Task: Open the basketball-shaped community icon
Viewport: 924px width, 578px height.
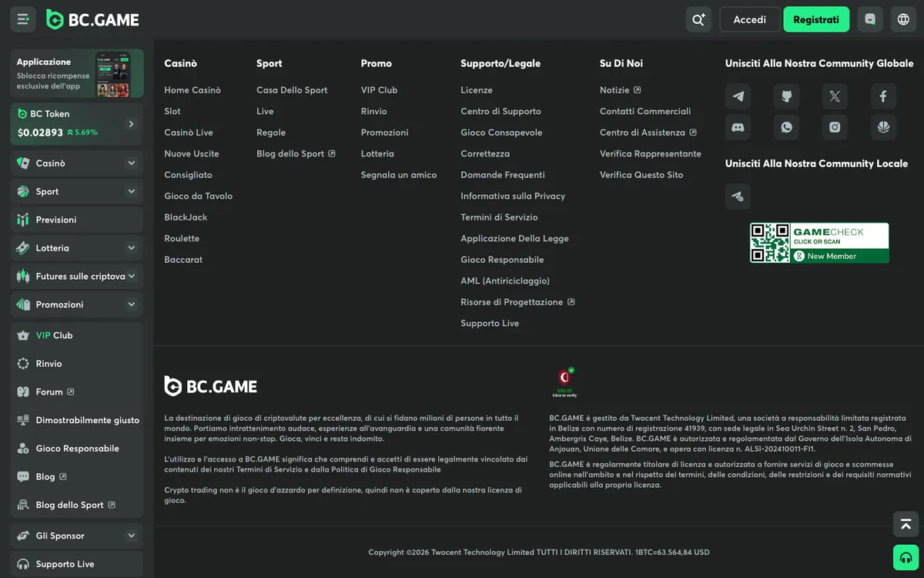Action: point(883,127)
